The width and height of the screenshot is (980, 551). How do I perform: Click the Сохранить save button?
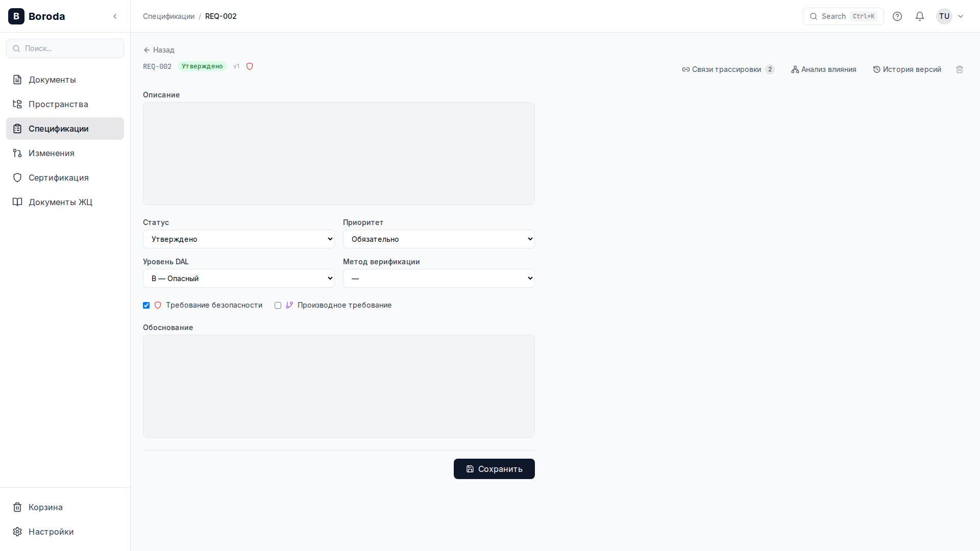(x=494, y=469)
